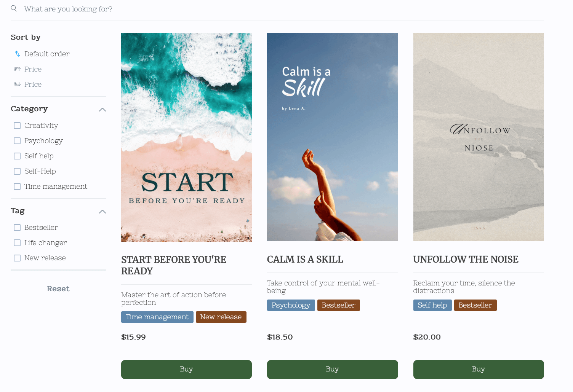Image resolution: width=573 pixels, height=392 pixels.
Task: Sort by Price ascending icon
Action: click(x=18, y=69)
